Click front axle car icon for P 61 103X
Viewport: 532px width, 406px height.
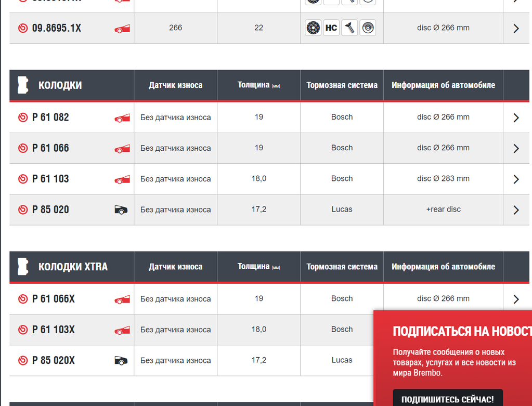coord(122,330)
